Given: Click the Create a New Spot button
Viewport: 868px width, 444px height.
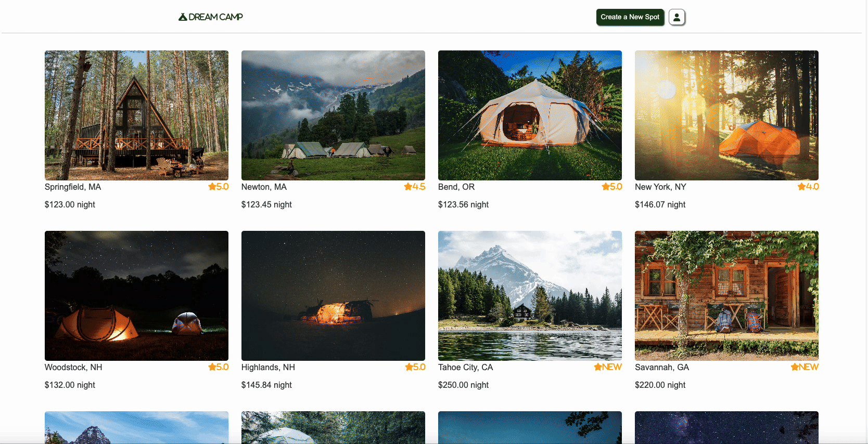Looking at the screenshot, I should click(630, 17).
